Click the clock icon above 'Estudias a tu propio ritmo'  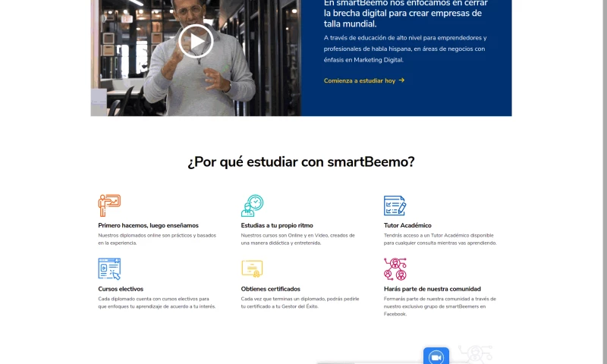click(x=253, y=206)
